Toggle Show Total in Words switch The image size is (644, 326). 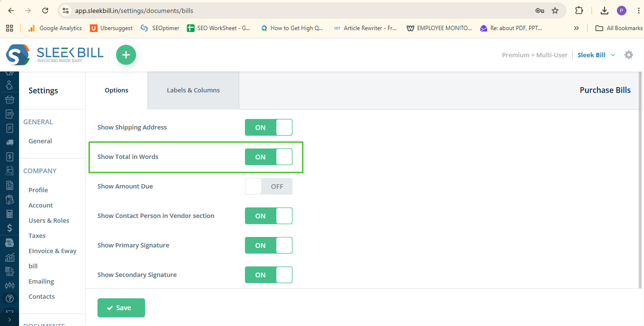tap(269, 157)
